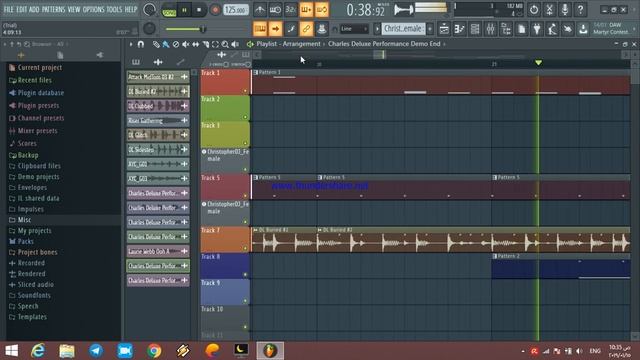Select the playlist Slice tool
640x360 pixels.
[x=205, y=44]
